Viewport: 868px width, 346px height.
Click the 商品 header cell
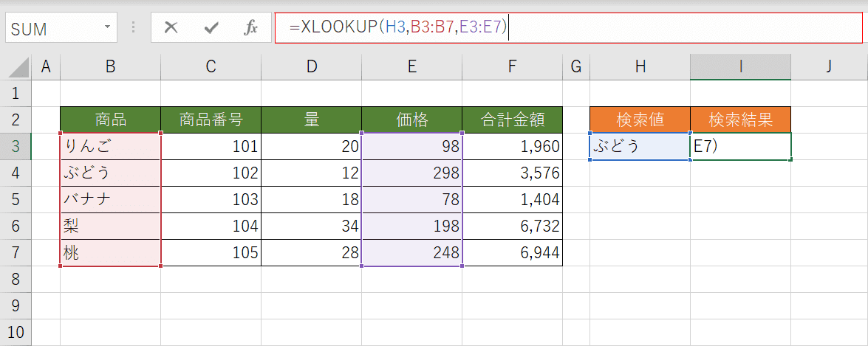(x=111, y=120)
